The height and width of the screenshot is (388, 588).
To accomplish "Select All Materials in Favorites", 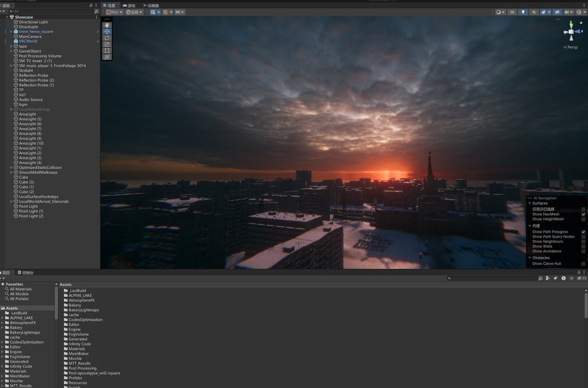I will point(21,289).
